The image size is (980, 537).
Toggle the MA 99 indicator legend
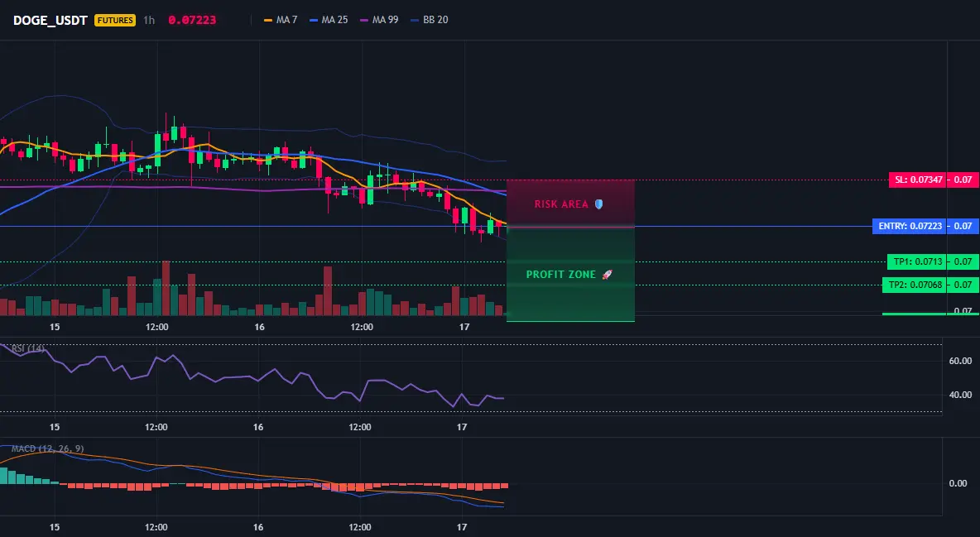[x=379, y=20]
